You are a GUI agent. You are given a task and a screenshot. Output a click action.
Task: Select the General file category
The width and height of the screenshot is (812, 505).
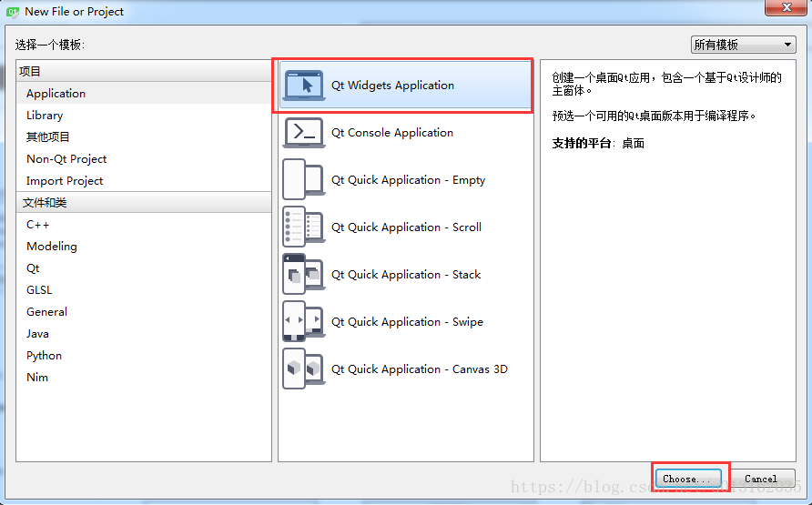point(144,311)
